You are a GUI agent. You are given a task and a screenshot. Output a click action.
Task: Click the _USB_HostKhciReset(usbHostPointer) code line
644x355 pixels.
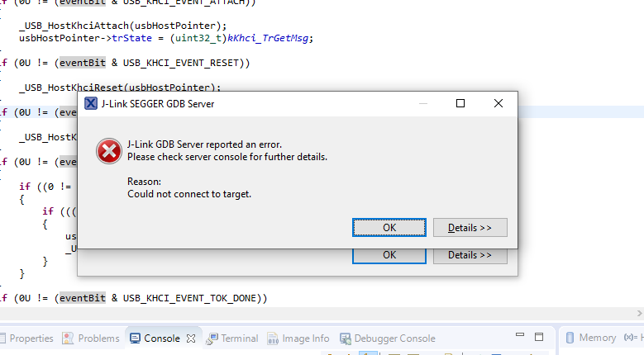[x=120, y=87]
